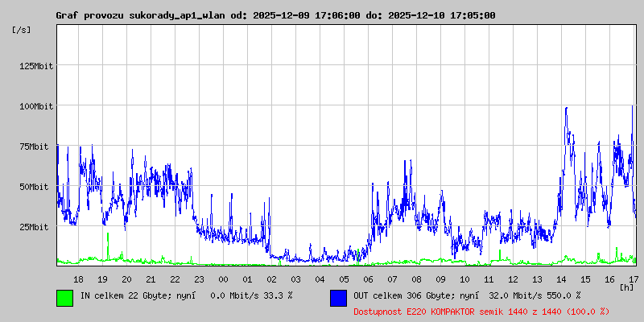Click the hour 12 x-axis label
644x322 pixels.
pos(513,279)
